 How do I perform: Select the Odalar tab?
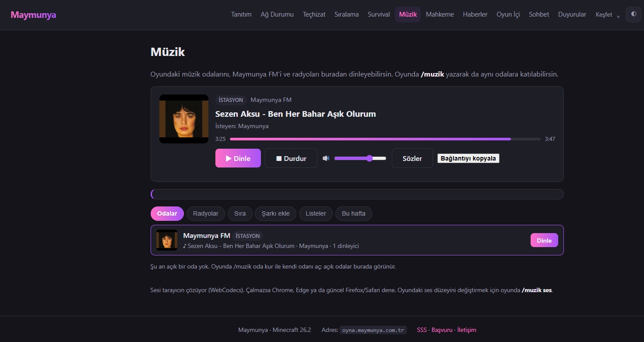tap(167, 213)
